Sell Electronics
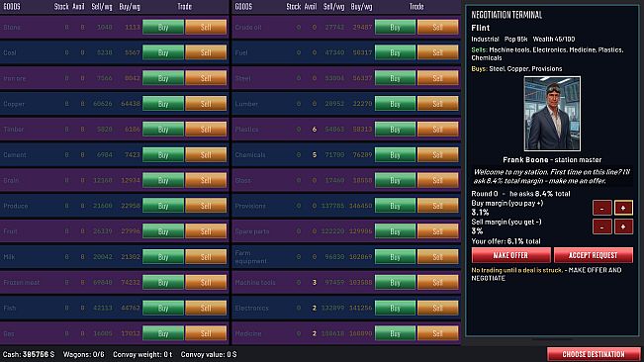 [x=438, y=308]
